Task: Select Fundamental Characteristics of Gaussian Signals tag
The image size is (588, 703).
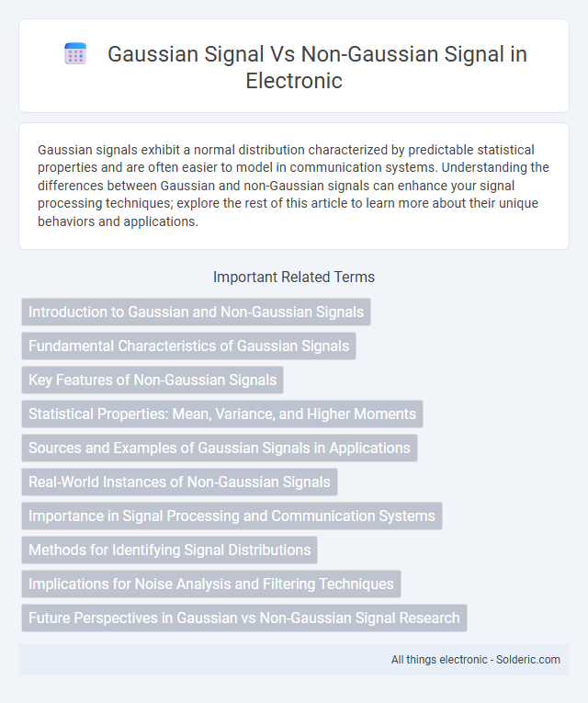Action: pyautogui.click(x=188, y=346)
